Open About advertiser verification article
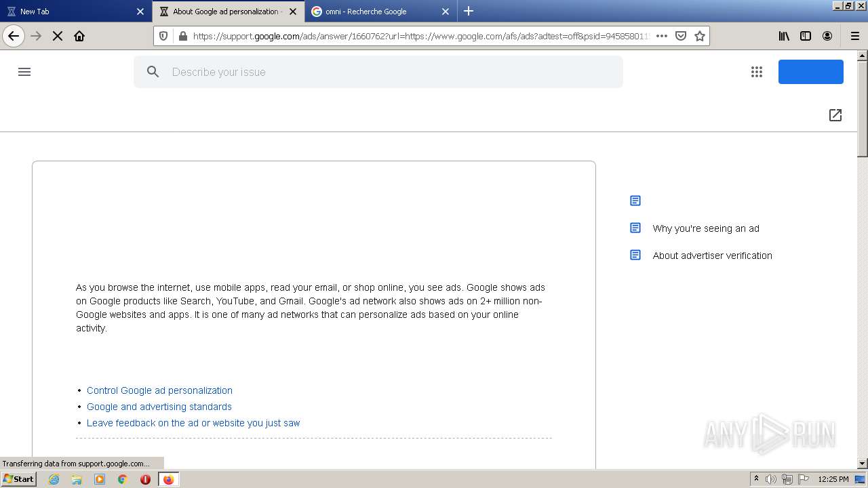 click(x=712, y=256)
